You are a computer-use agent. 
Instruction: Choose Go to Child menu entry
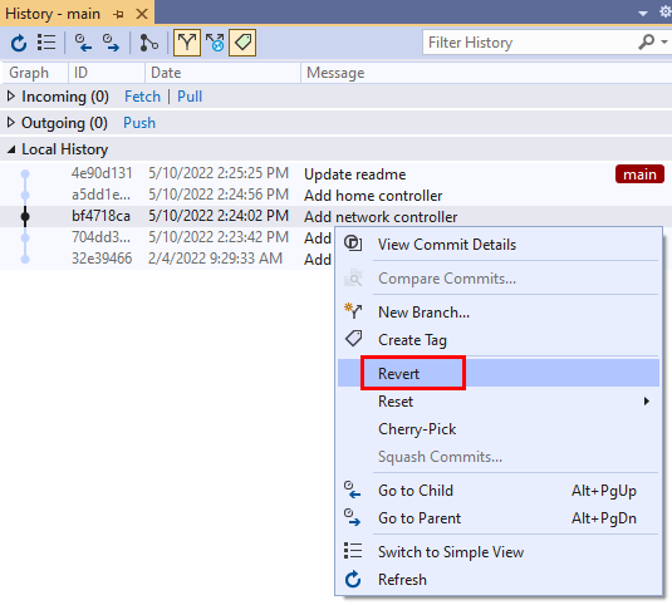[498, 491]
